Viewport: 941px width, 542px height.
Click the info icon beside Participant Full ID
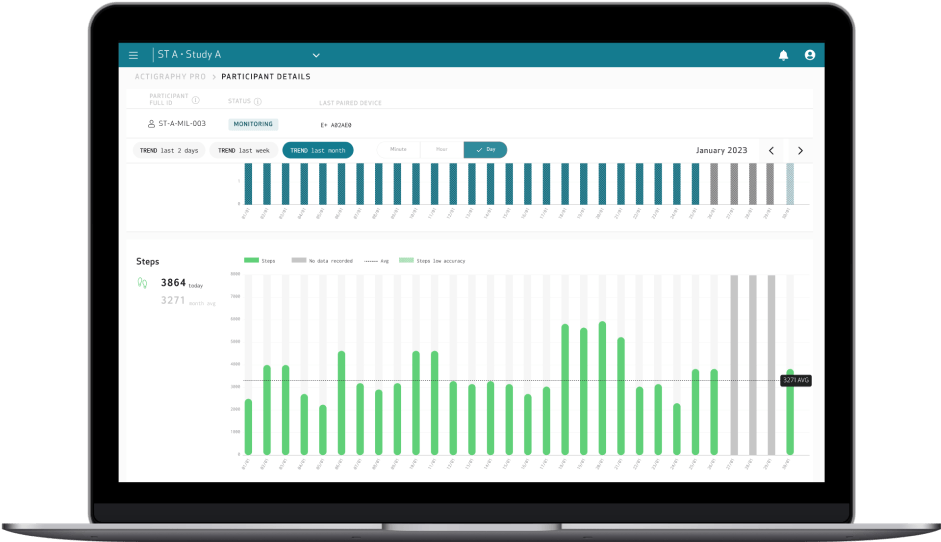[196, 100]
